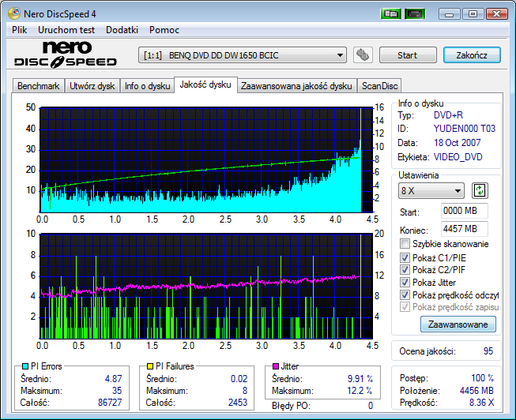Click the disc ID value YUDEN000 T03
The height and width of the screenshot is (420, 516).
pos(465,129)
